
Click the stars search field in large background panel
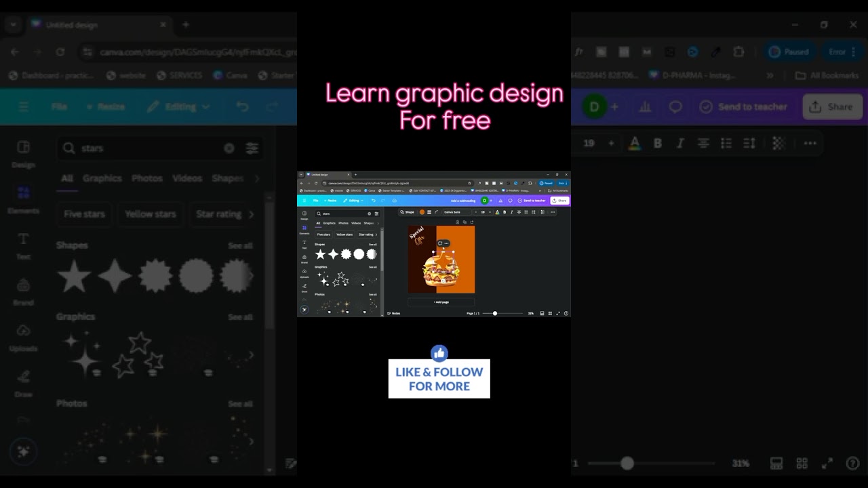(x=161, y=148)
